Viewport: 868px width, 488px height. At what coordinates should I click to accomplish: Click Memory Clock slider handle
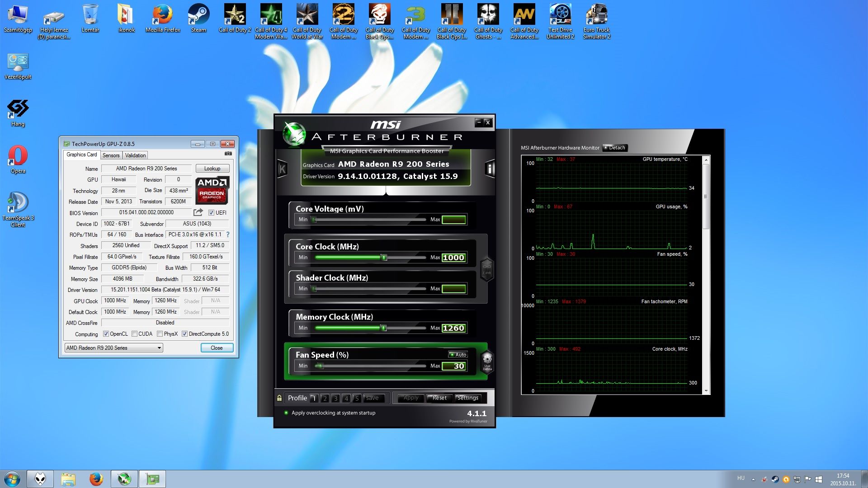pos(384,328)
